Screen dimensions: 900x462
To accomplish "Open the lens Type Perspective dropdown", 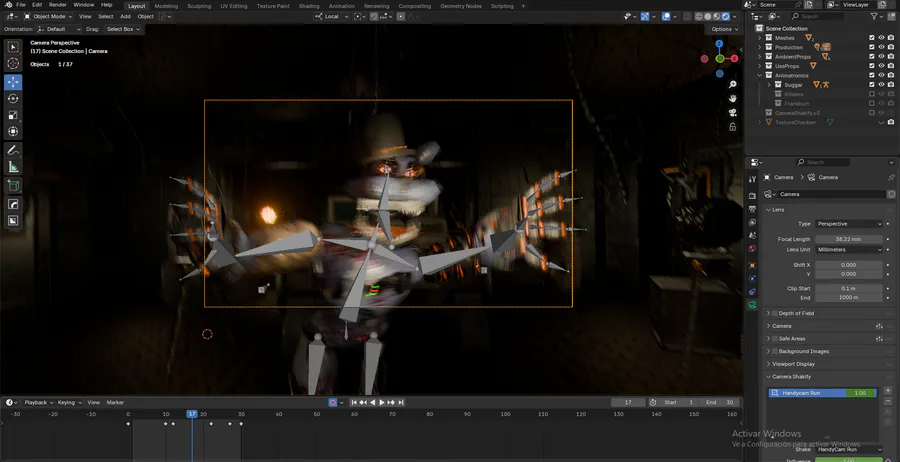I will [849, 224].
